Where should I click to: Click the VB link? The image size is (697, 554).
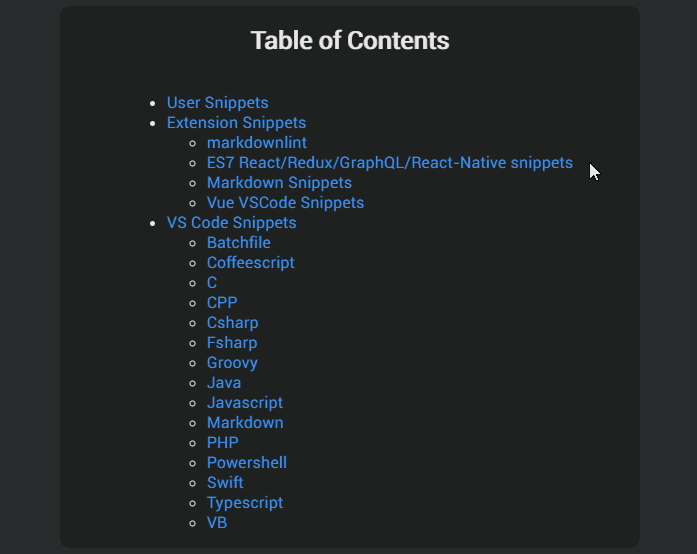point(217,523)
